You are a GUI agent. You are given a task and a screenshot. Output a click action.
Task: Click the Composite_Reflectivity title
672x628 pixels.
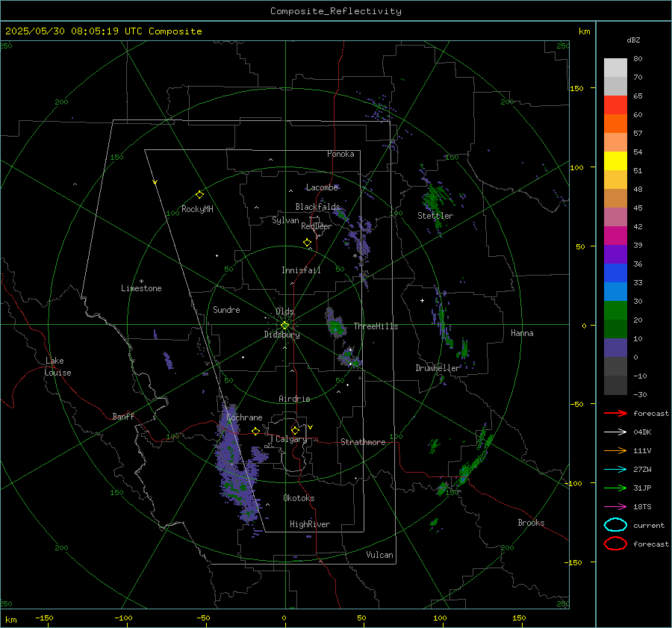click(336, 11)
